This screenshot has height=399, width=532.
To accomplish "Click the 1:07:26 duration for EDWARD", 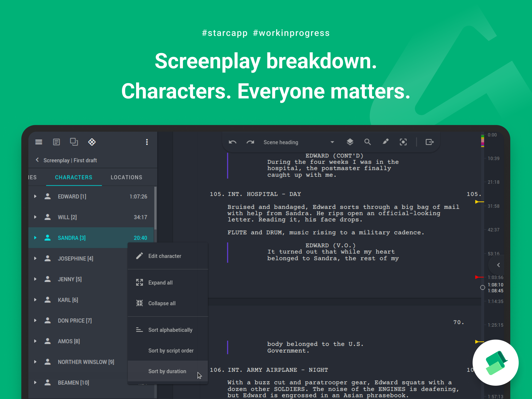I will point(138,196).
